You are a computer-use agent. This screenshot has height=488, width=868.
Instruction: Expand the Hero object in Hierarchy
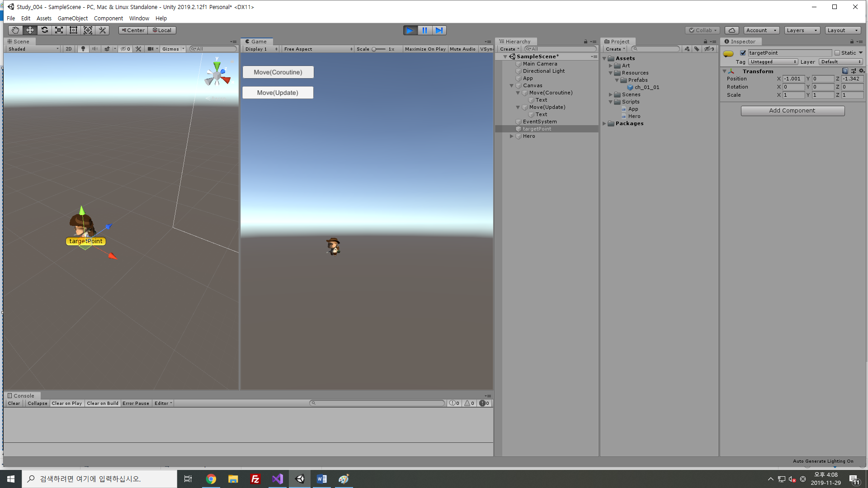coord(511,136)
